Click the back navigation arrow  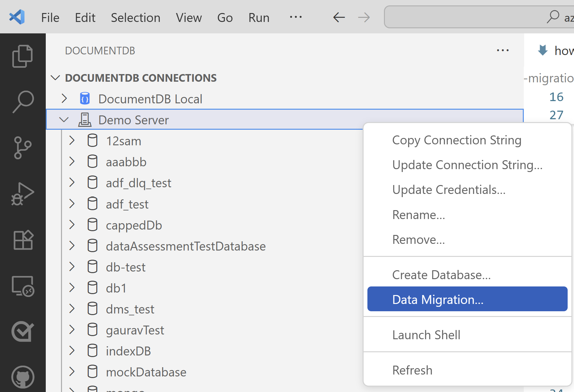coord(339,17)
